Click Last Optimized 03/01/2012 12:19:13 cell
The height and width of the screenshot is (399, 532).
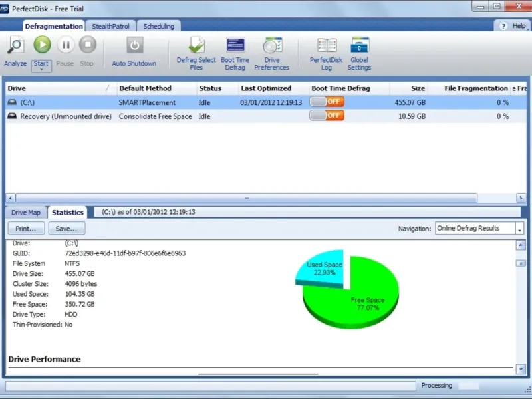click(x=271, y=103)
